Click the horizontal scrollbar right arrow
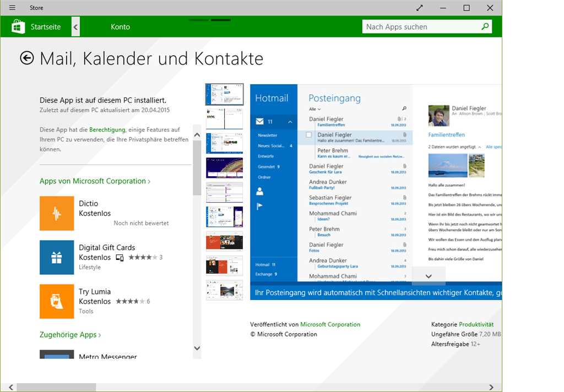The image size is (564, 392). point(491,387)
